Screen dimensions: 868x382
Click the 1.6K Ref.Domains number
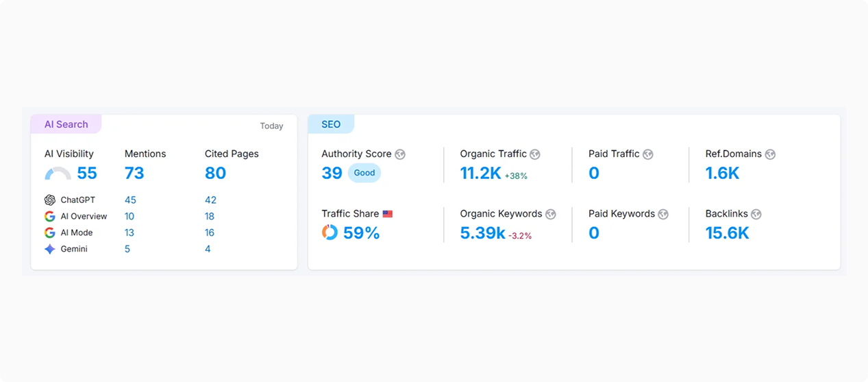click(x=722, y=174)
